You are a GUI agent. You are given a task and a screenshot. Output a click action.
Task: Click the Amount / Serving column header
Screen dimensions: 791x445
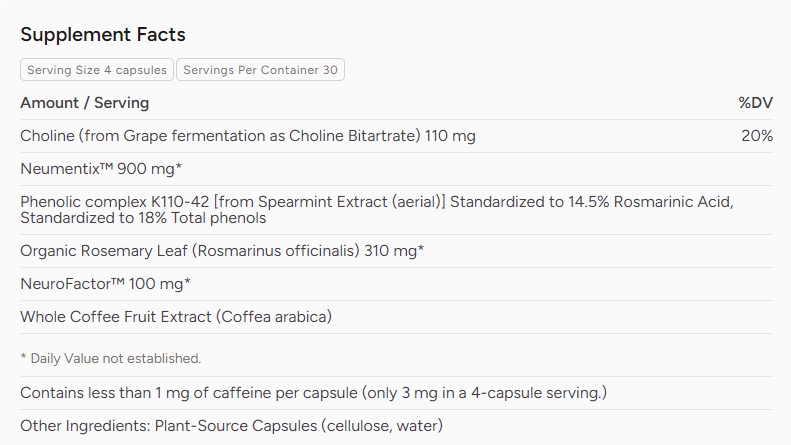(85, 103)
